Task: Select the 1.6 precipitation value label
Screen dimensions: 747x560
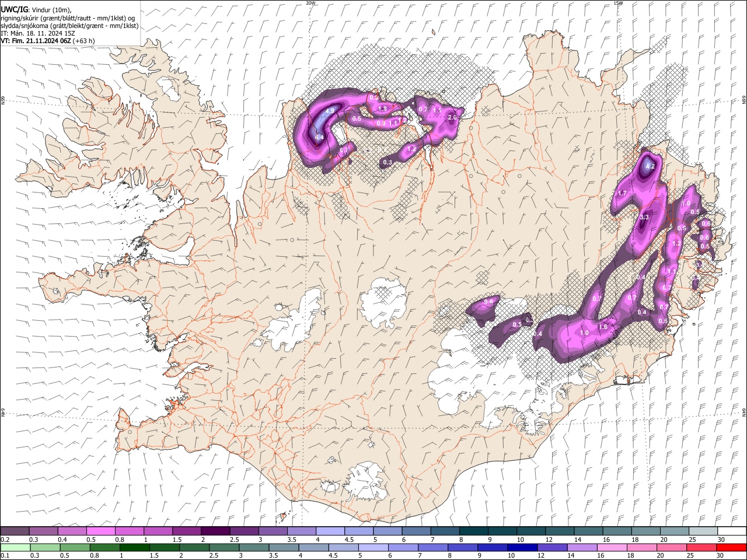Action: pos(603,327)
